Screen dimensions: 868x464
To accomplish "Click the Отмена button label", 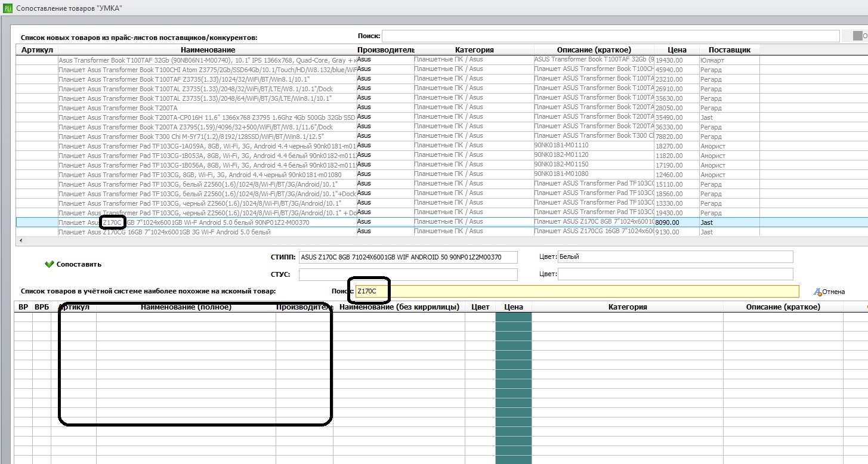I will click(x=833, y=292).
